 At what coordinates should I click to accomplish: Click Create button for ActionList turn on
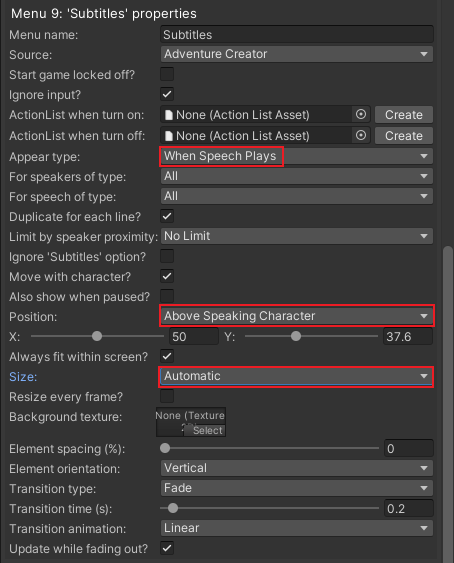404,115
